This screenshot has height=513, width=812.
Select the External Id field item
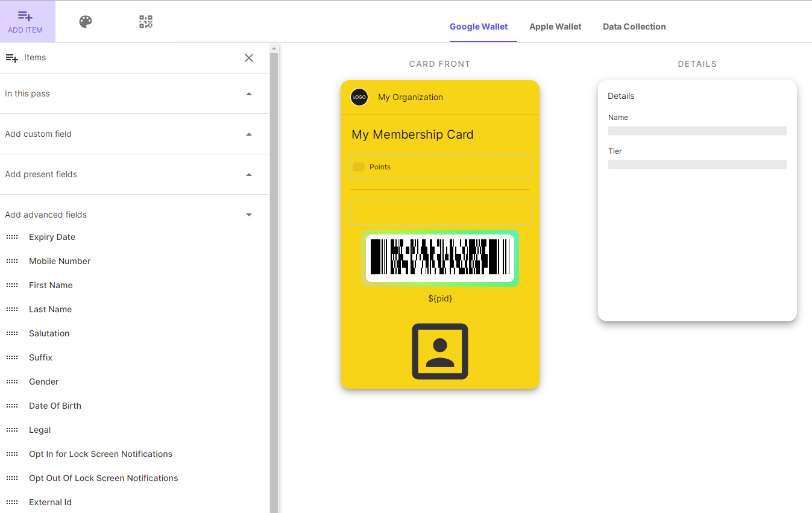click(x=50, y=502)
